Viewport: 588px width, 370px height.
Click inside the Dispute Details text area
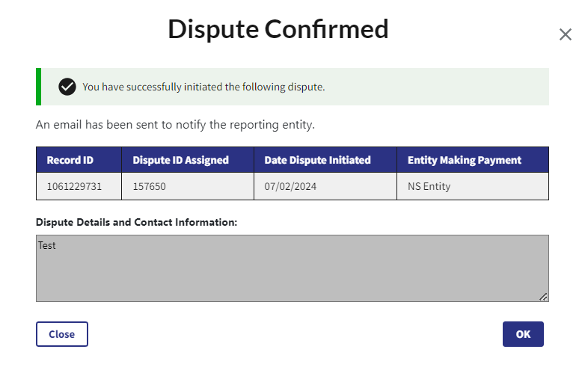pyautogui.click(x=292, y=269)
